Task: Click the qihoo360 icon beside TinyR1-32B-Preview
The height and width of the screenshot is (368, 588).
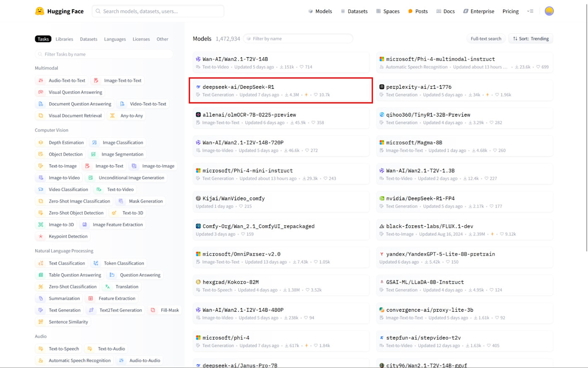Action: (x=382, y=115)
